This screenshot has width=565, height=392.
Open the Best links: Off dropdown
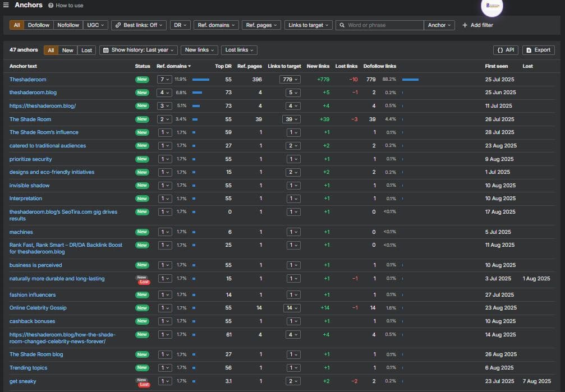(x=139, y=25)
